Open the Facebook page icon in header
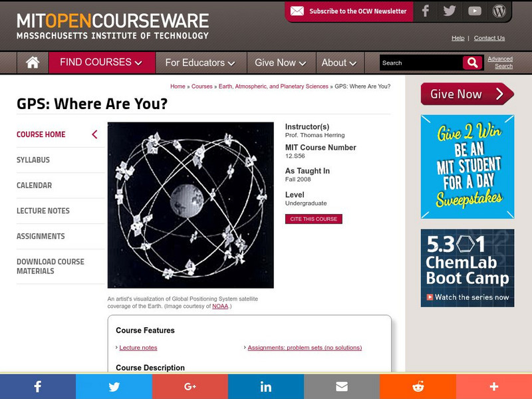Viewport: 532px width, 399px height. coord(425,11)
